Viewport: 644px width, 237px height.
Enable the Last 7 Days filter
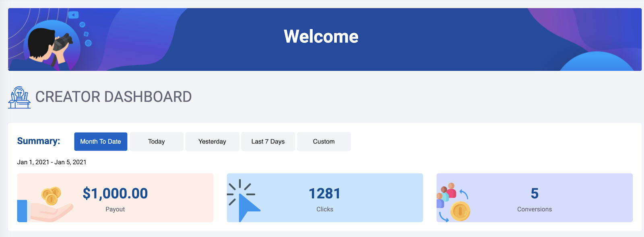coord(268,141)
